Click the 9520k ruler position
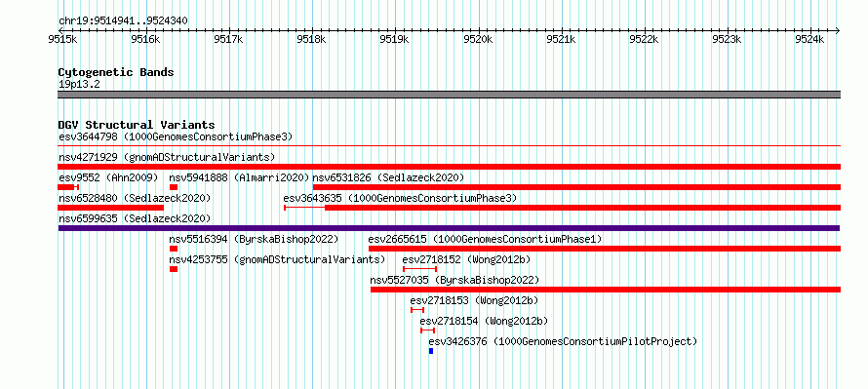 click(478, 39)
